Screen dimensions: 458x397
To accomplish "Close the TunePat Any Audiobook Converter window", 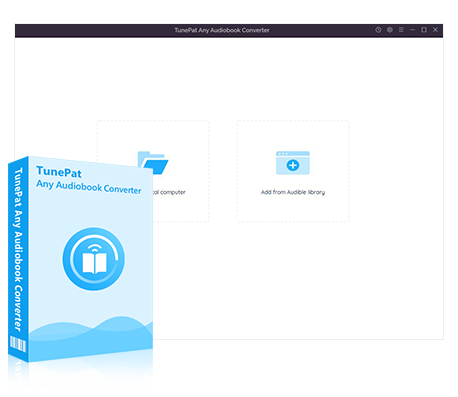I will tap(435, 30).
